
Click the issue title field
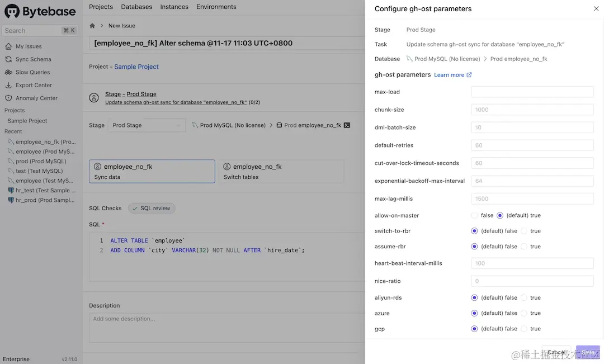[227, 43]
